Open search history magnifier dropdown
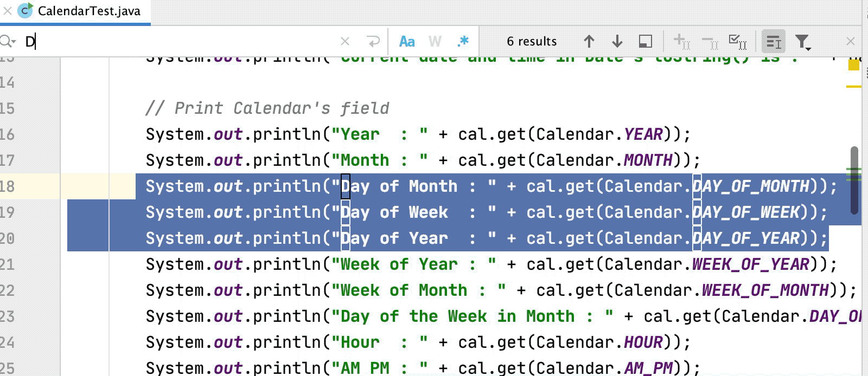Image resolution: width=868 pixels, height=376 pixels. [8, 41]
